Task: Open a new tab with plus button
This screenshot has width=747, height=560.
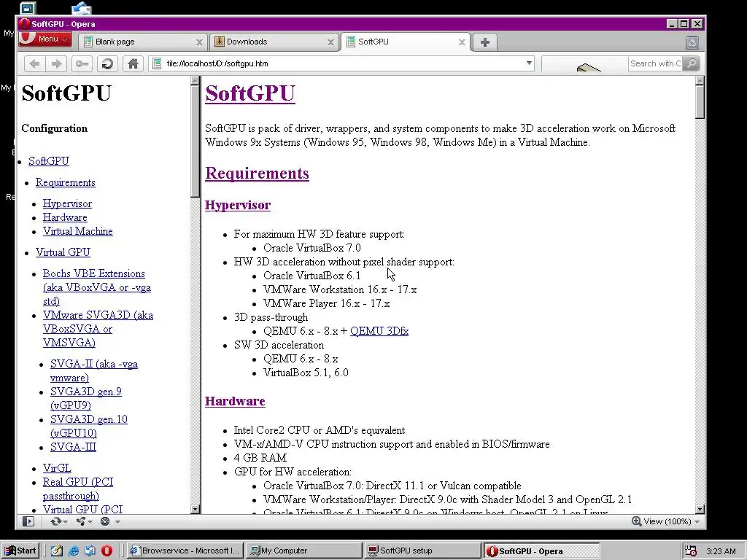Action: click(485, 42)
